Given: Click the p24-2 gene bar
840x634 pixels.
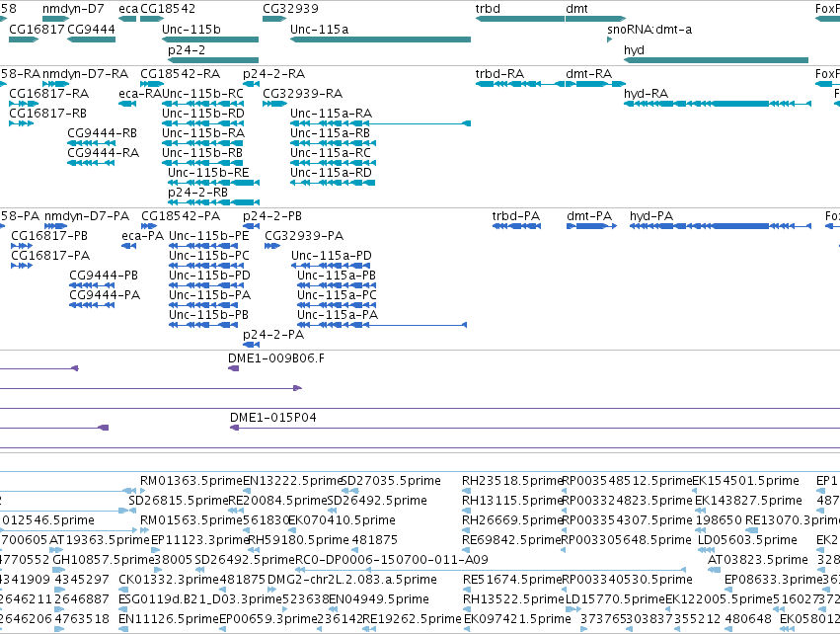Looking at the screenshot, I should coord(213,60).
